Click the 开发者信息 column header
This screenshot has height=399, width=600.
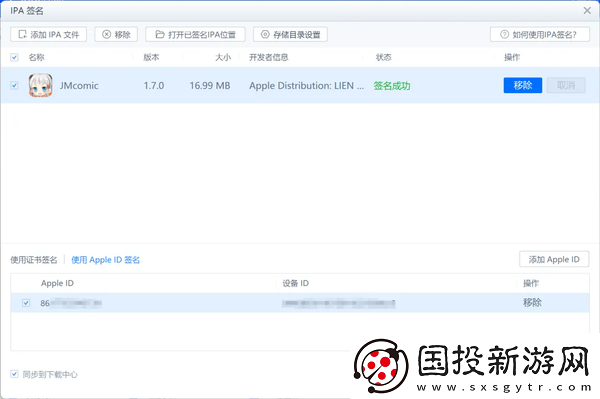(269, 57)
